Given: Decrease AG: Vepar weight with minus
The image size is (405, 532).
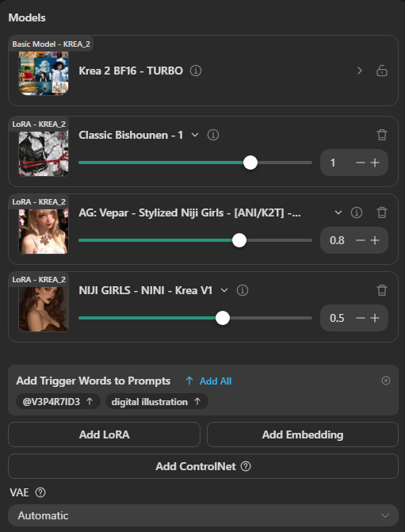Looking at the screenshot, I should click(361, 240).
